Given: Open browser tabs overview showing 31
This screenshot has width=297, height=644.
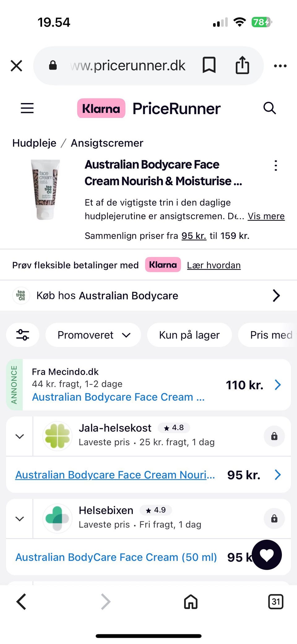Looking at the screenshot, I should coord(275,602).
